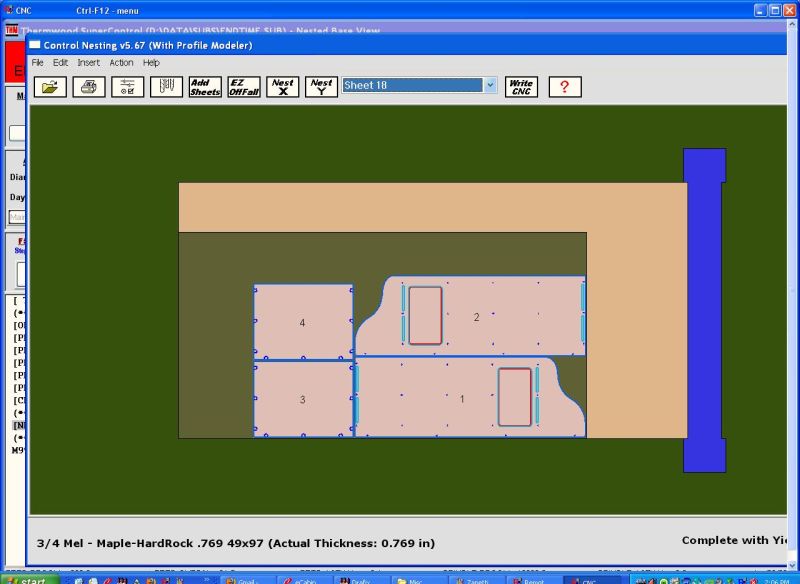This screenshot has height=584, width=800.
Task: Select nested part 4 on the sheet
Action: click(x=302, y=323)
